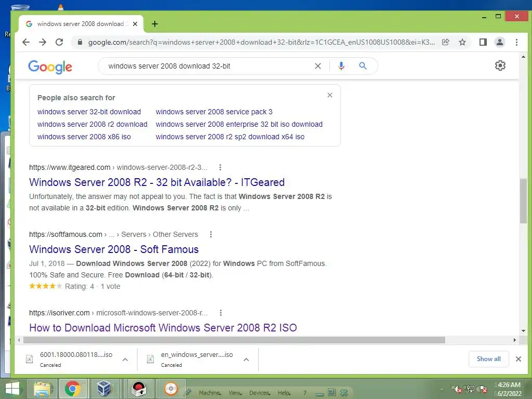Viewport: 532px width, 399px height.
Task: Open options for the itgeared.com result
Action: click(220, 167)
